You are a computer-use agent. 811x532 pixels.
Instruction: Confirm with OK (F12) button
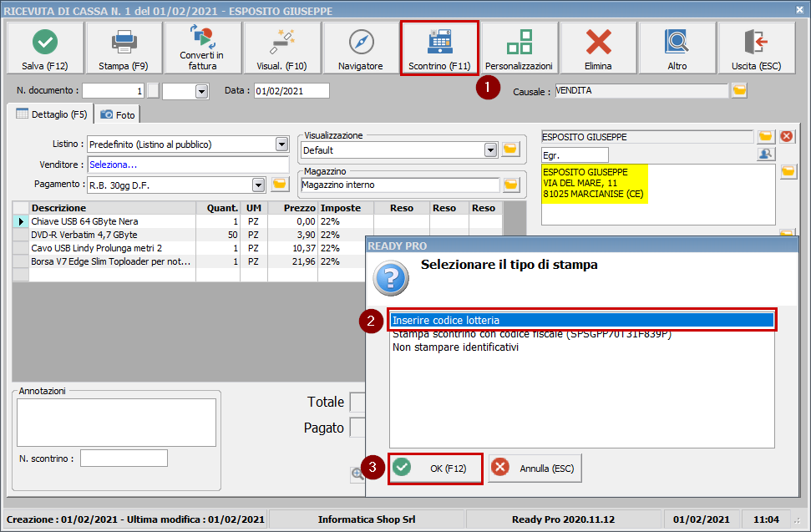pos(436,468)
